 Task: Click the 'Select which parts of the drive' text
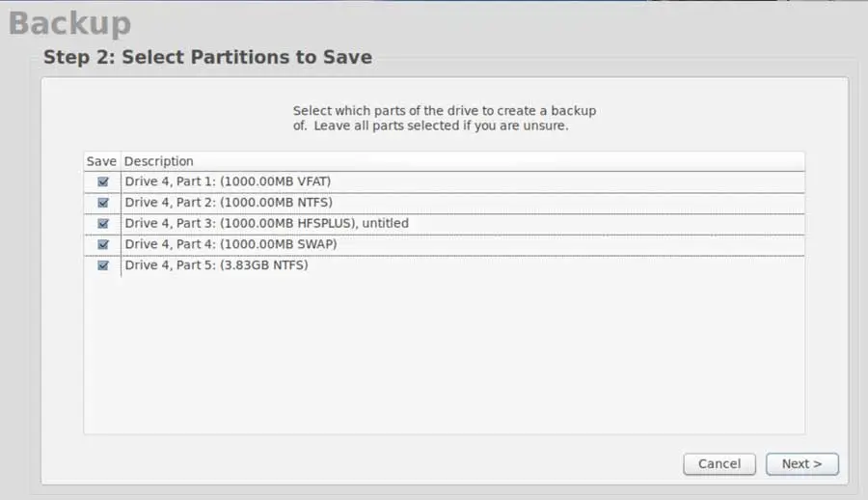[444, 111]
